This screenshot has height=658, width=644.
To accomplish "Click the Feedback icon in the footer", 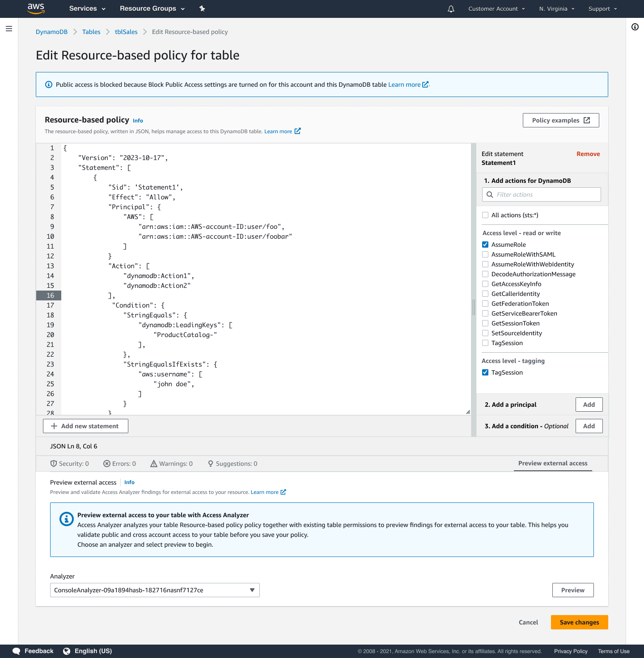I will [x=17, y=651].
